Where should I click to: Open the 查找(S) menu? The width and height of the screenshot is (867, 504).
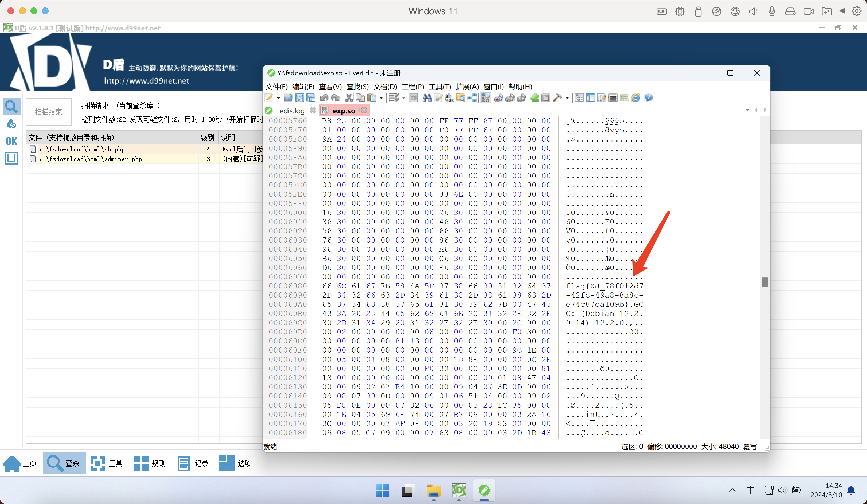coord(358,87)
